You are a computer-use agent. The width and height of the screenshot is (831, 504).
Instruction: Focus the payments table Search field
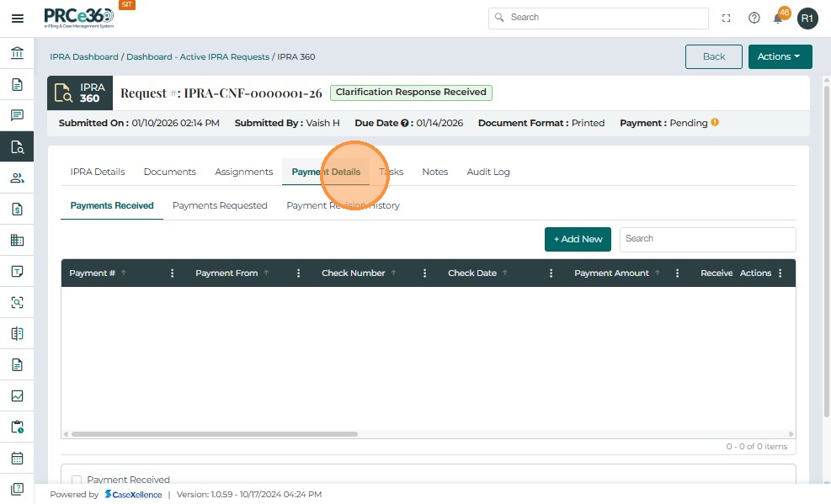pyautogui.click(x=707, y=239)
